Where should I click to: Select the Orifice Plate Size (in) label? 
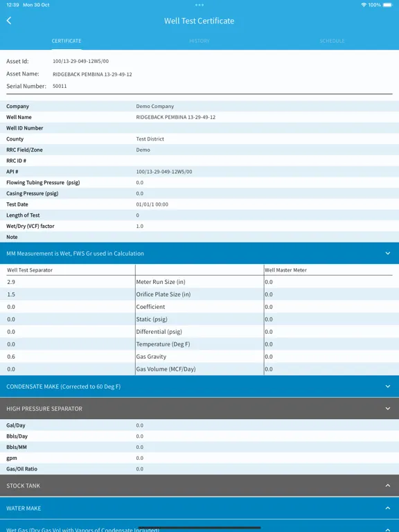point(163,294)
